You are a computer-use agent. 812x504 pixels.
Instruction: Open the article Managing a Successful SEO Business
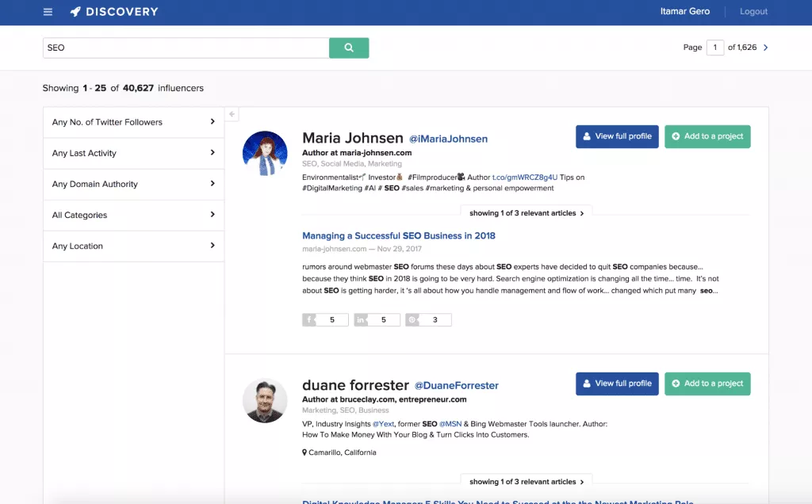(398, 235)
